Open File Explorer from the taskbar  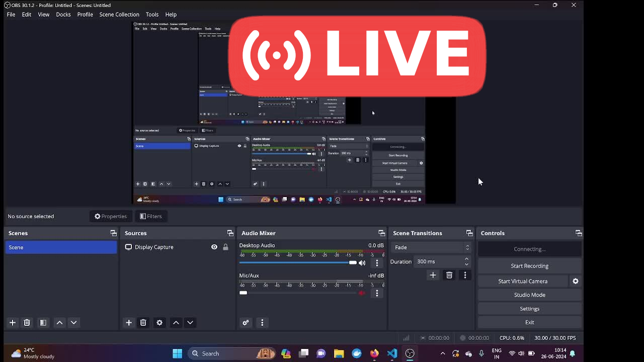(339, 353)
